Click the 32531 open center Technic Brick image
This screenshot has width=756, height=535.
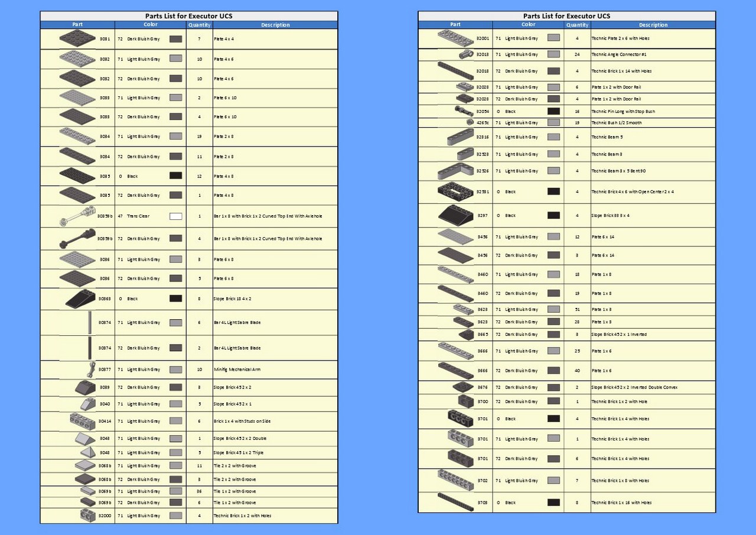click(x=455, y=192)
